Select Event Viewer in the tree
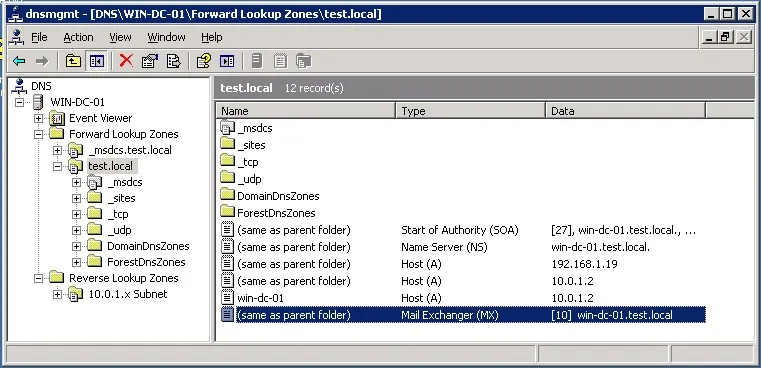Viewport: 761px width, 368px height. tap(100, 118)
